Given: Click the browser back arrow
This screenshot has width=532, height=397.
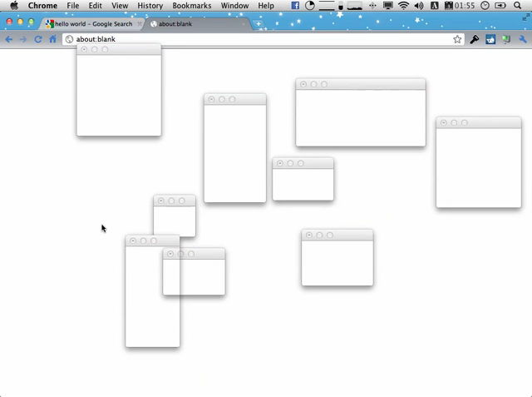Looking at the screenshot, I should (9, 39).
